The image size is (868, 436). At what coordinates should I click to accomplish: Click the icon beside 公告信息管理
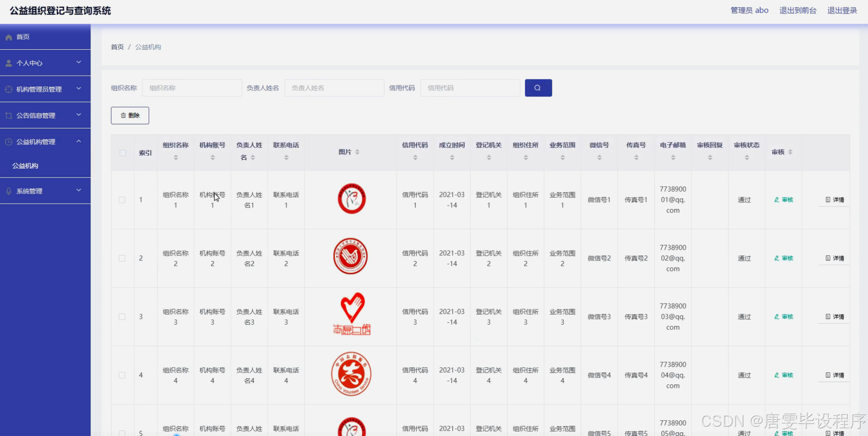click(8, 116)
